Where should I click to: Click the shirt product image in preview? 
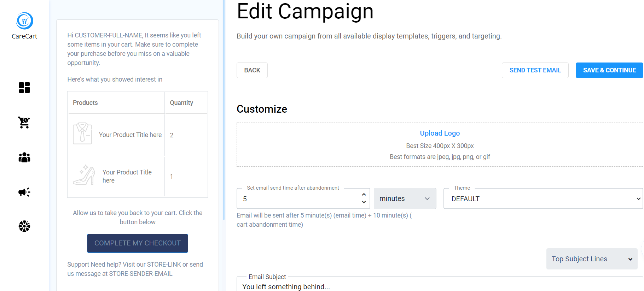pos(82,133)
